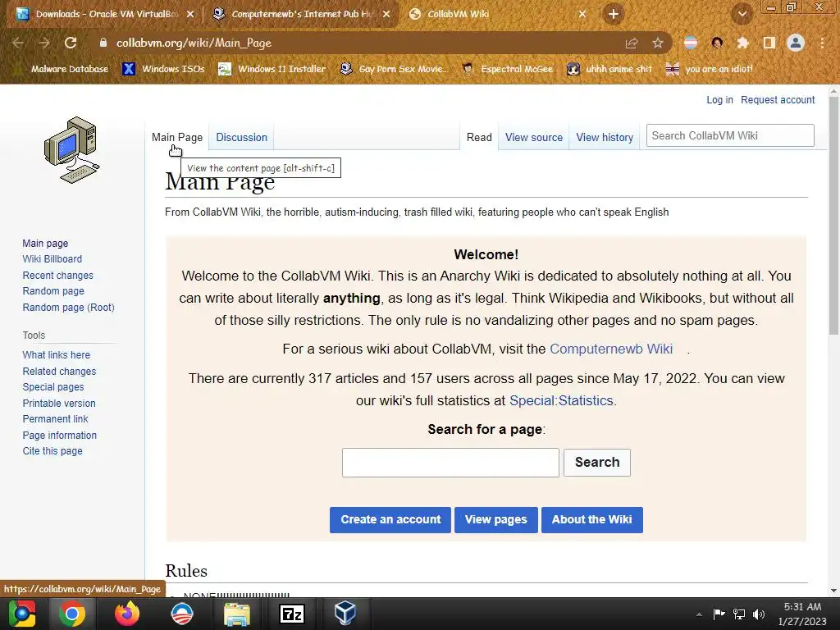The width and height of the screenshot is (840, 630).
Task: Open the View source tab
Action: point(533,137)
